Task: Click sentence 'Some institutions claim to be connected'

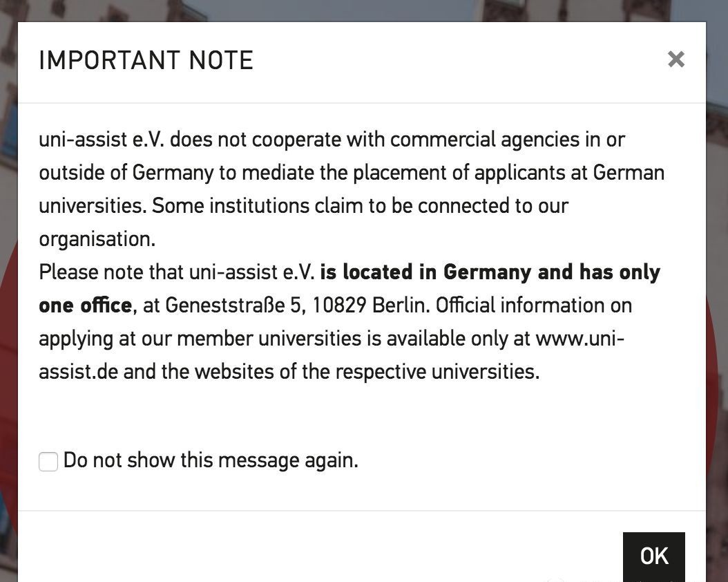Action: pyautogui.click(x=331, y=206)
